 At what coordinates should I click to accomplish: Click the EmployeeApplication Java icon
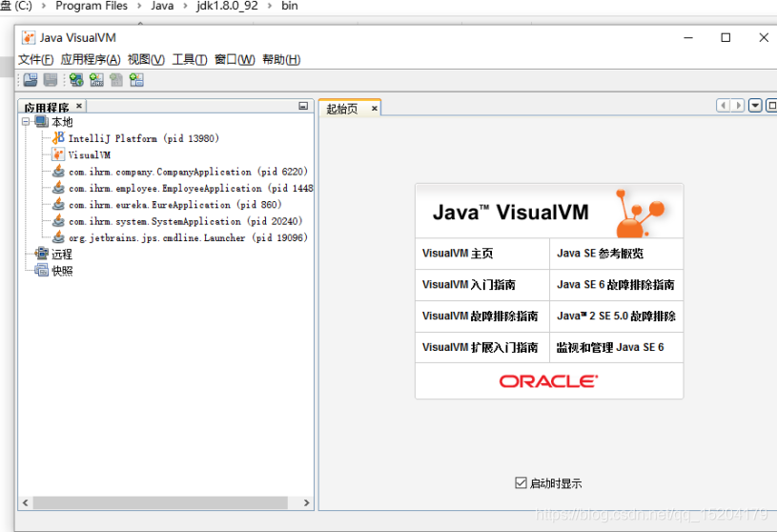(x=58, y=188)
